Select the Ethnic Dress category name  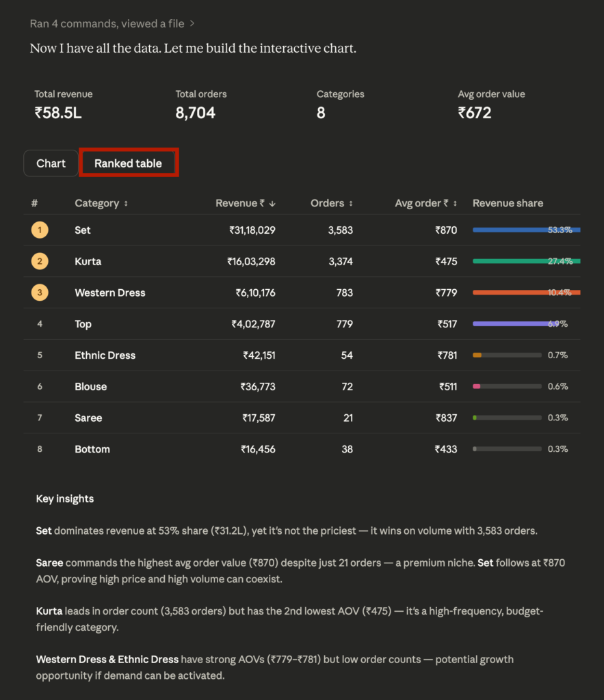(x=105, y=355)
